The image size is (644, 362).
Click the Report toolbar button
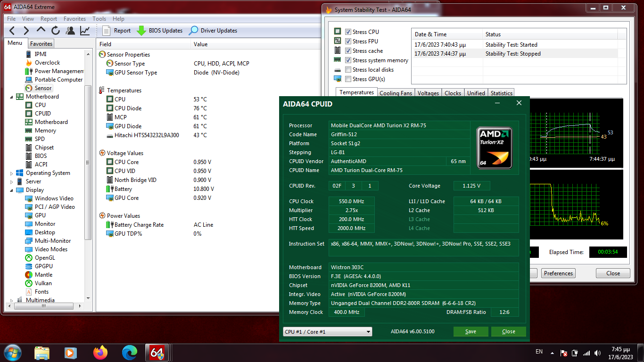click(116, 31)
